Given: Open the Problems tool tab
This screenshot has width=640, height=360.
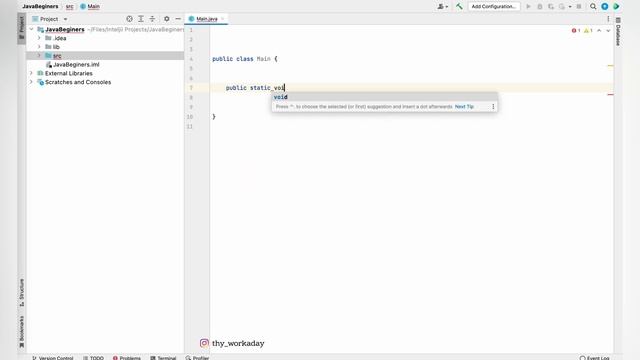Looking at the screenshot, I should coord(127,358).
